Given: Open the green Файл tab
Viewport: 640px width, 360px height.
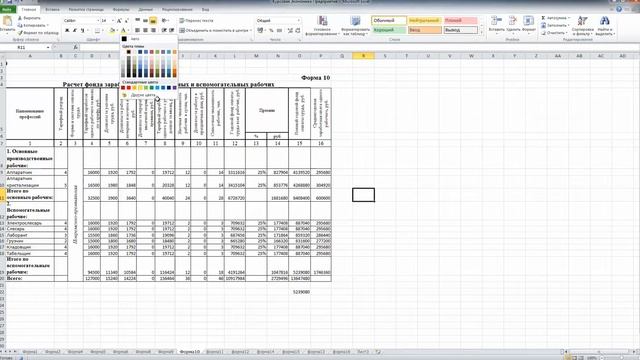Looking at the screenshot, I should click(x=7, y=9).
